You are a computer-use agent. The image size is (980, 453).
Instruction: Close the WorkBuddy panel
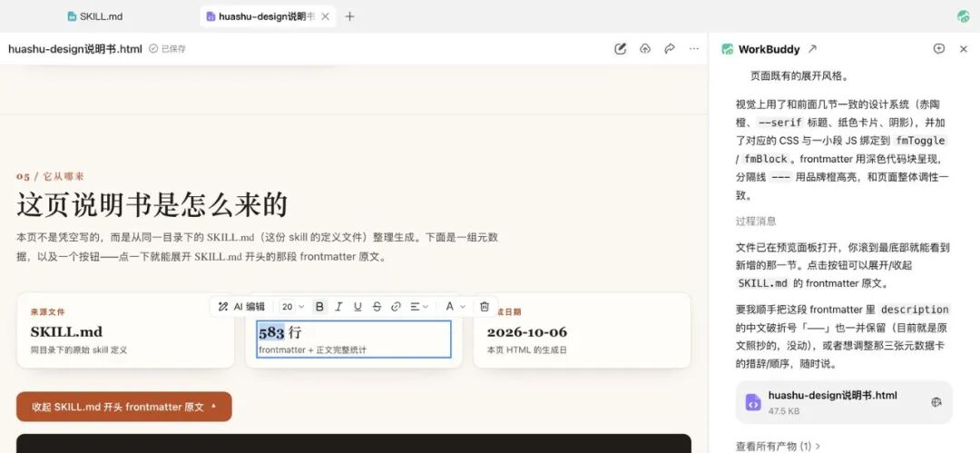(x=963, y=49)
